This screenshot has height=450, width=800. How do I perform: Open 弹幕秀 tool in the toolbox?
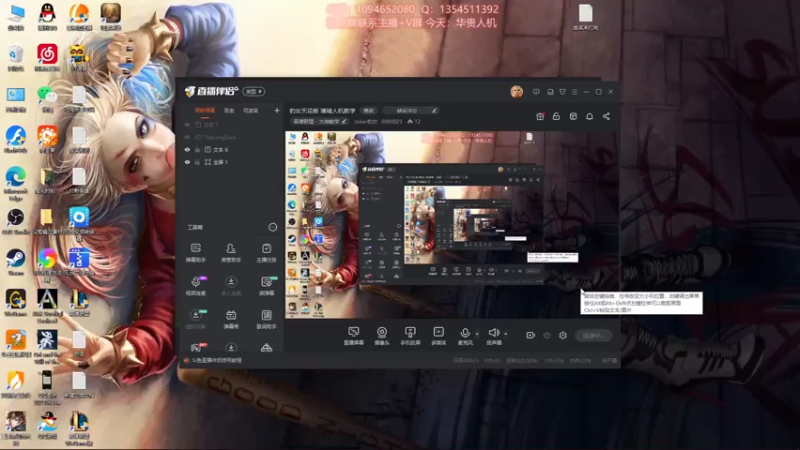click(x=231, y=319)
